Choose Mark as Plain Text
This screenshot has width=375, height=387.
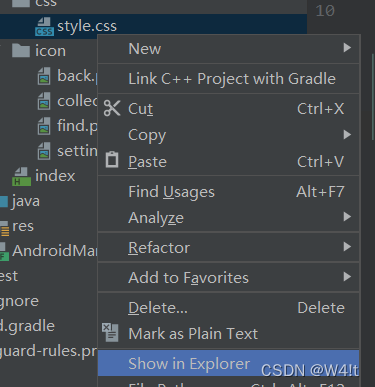pos(229,334)
